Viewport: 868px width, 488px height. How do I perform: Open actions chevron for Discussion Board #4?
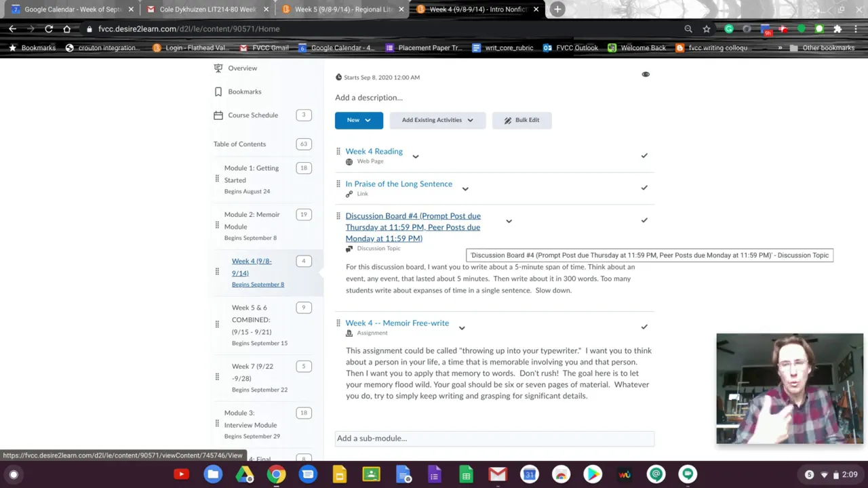(509, 221)
